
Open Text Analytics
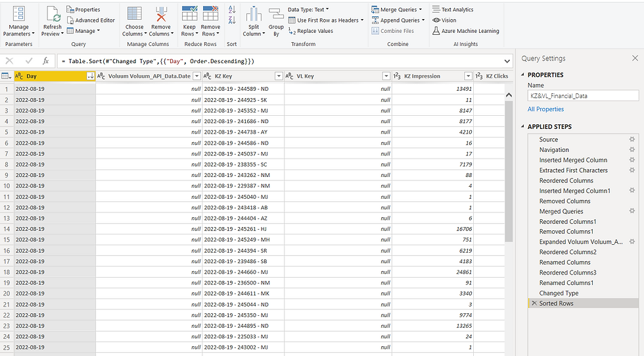tap(453, 9)
